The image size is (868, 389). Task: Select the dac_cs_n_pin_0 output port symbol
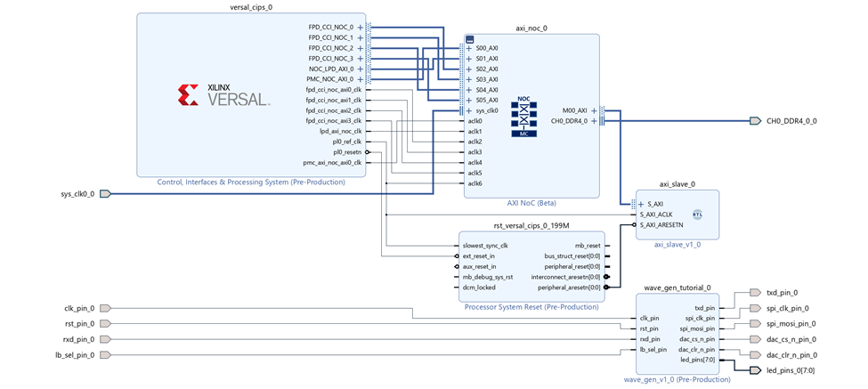(755, 339)
